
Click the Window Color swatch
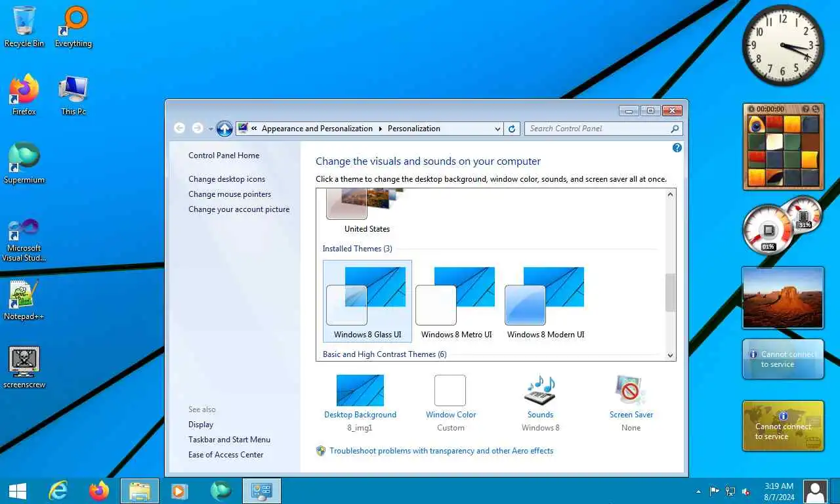pyautogui.click(x=450, y=390)
